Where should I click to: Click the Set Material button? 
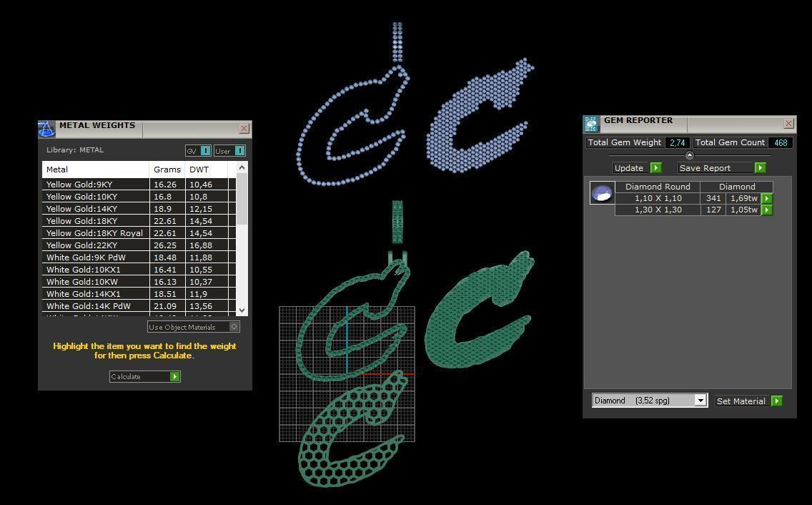[749, 401]
